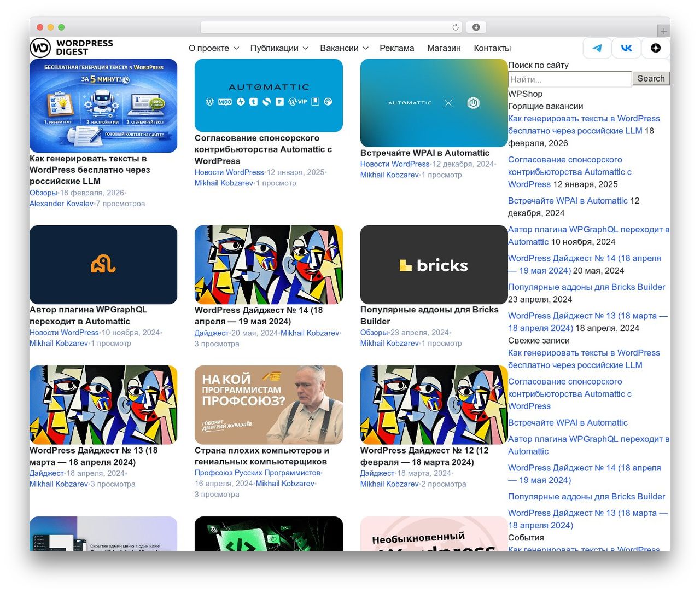Click the browser download icon
Image resolution: width=700 pixels, height=593 pixels.
tap(476, 27)
